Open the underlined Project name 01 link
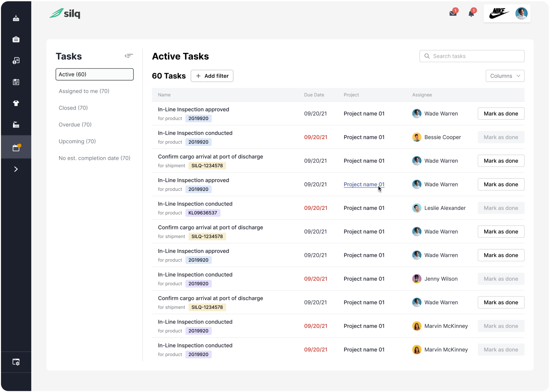 tap(364, 184)
